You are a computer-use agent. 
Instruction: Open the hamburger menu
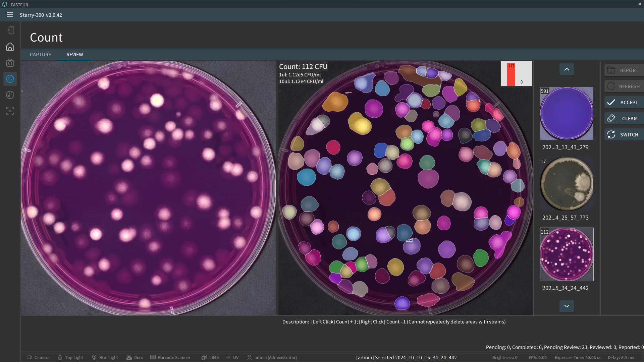tap(10, 15)
